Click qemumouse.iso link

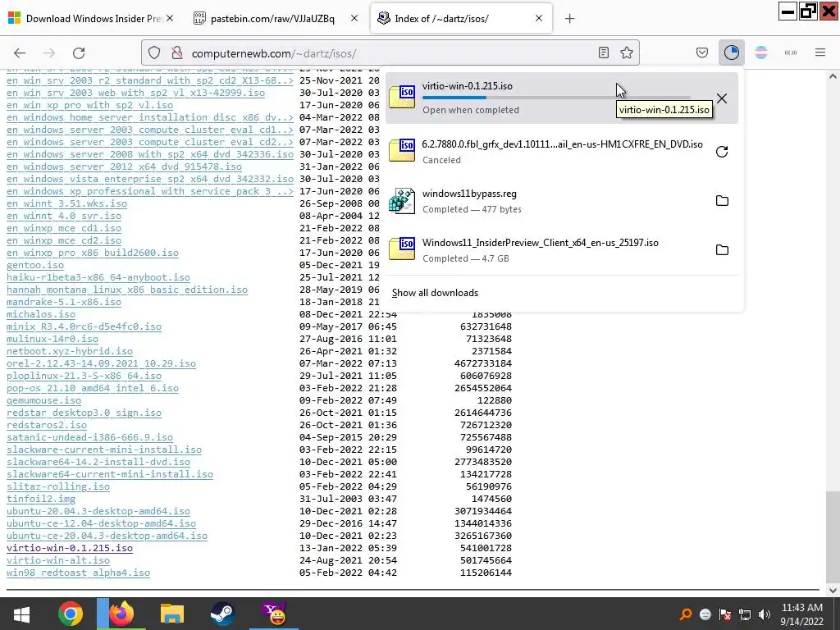click(43, 400)
